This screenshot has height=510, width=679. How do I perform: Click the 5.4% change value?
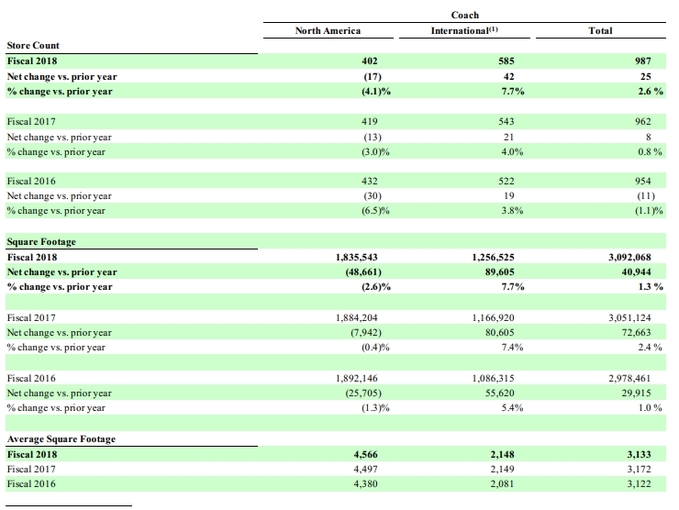[512, 408]
